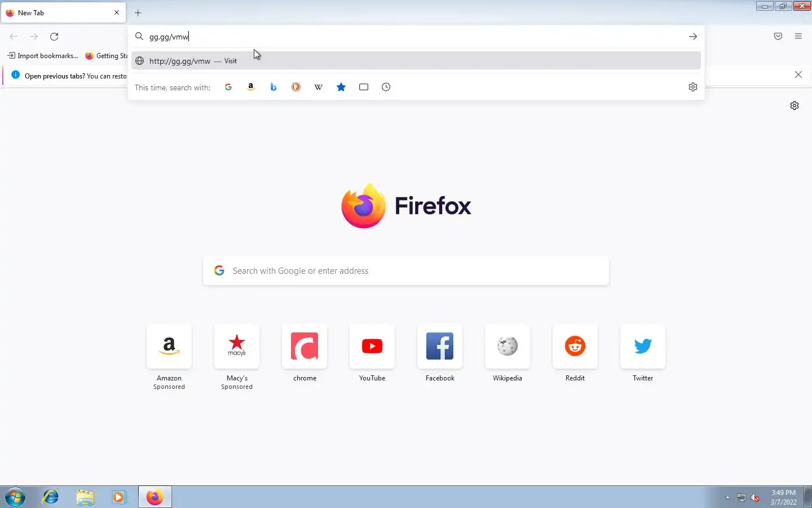Search Bookmarks with the star icon
Viewport: 812px width, 508px height.
pyautogui.click(x=341, y=87)
